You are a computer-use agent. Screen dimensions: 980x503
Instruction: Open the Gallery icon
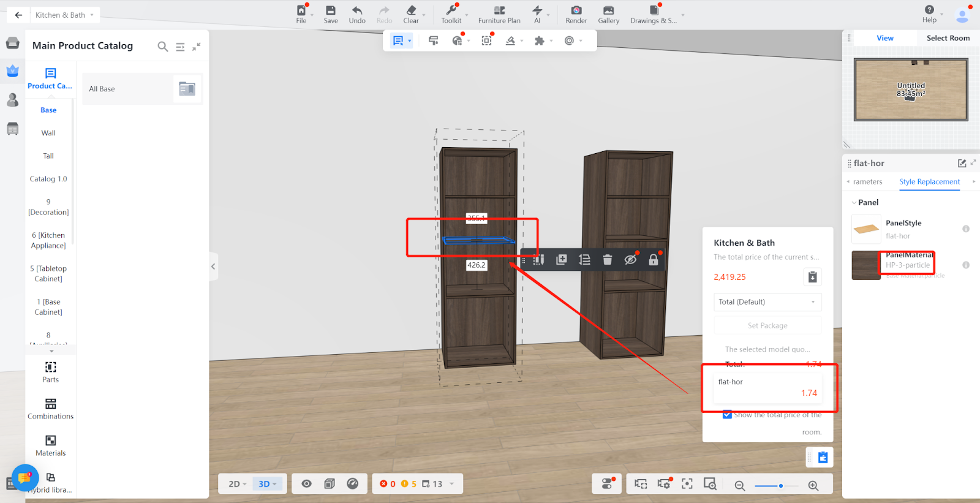tap(608, 11)
